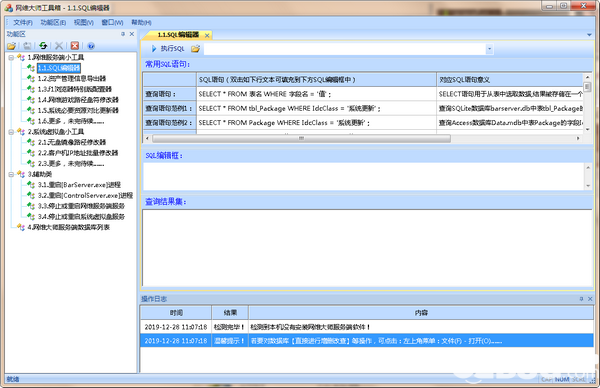Click the 查询语句 row's SELECT * FROM 表名 cell
Viewport: 600px width, 388px height.
click(316, 94)
